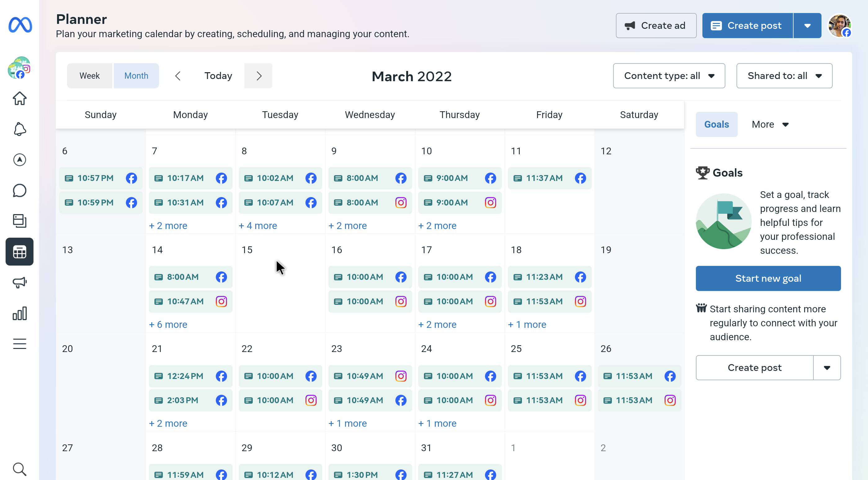Expand the Shared to: all dropdown
Screen dimensions: 868x480
click(x=784, y=76)
